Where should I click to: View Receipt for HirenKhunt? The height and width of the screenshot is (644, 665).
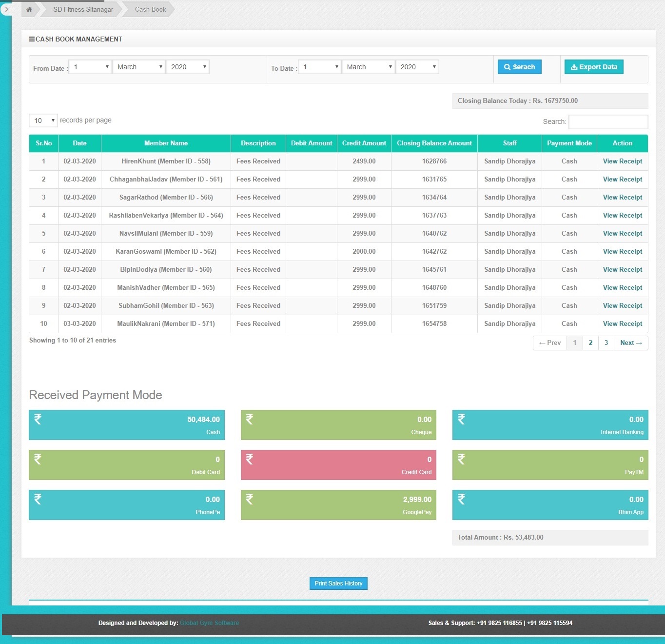coord(622,161)
